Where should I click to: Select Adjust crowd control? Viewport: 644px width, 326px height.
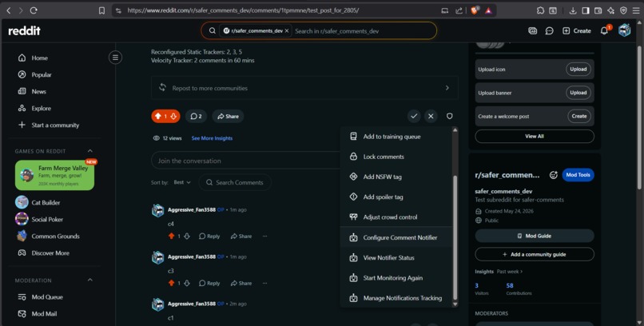396,217
